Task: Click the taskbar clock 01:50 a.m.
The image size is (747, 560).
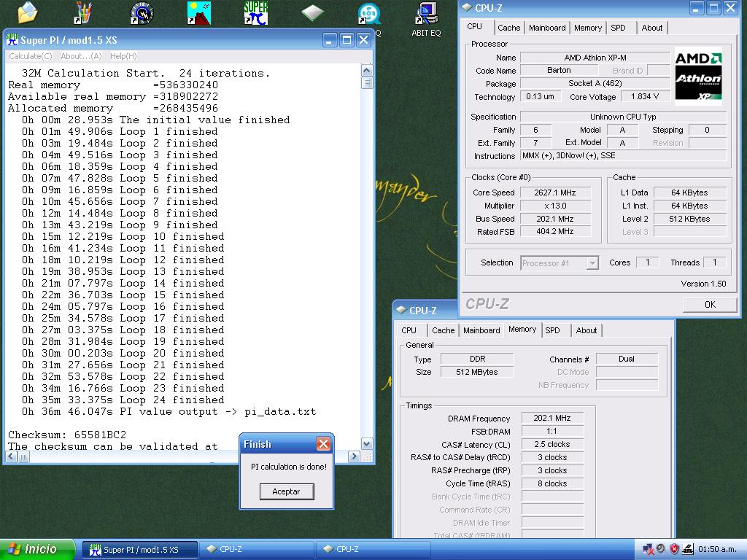Action: point(717,549)
